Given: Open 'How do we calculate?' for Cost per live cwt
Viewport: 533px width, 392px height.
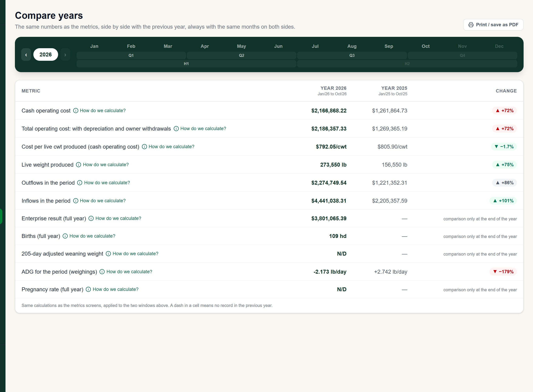Looking at the screenshot, I should 171,147.
